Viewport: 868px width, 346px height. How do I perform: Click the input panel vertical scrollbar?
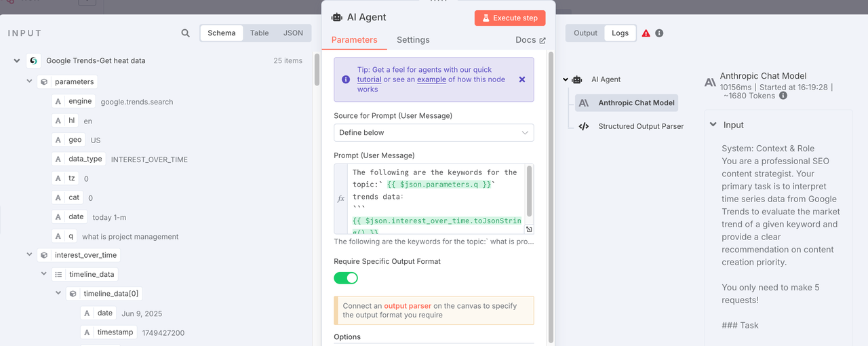pyautogui.click(x=317, y=70)
